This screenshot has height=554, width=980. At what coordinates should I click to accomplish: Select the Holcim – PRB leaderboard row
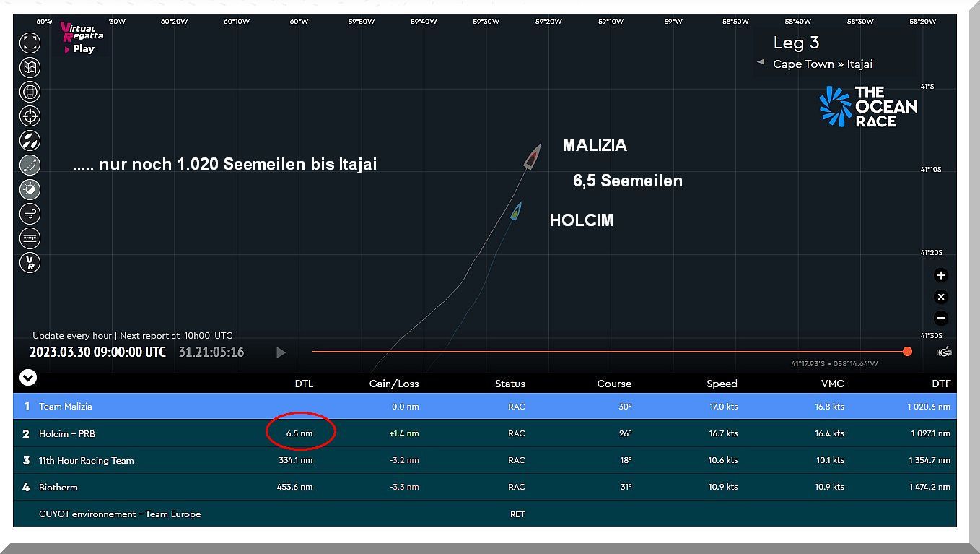pos(484,433)
